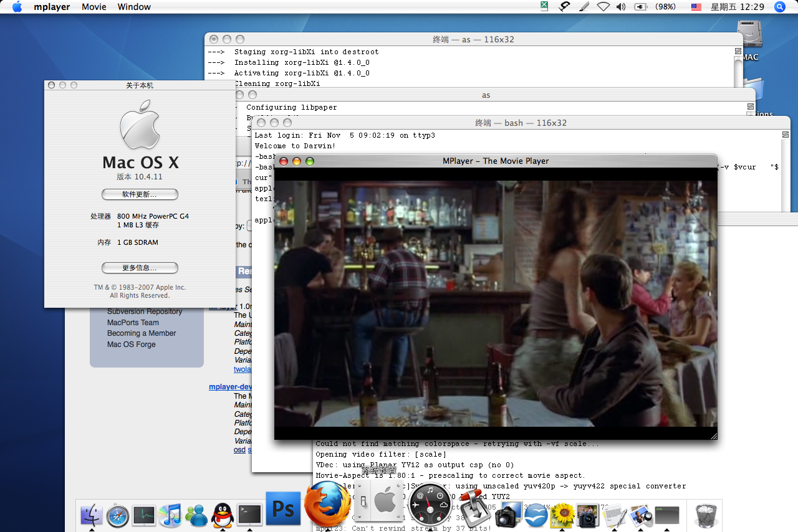This screenshot has width=798, height=532.
Task: Open iTunes from the Dock
Action: [x=170, y=515]
